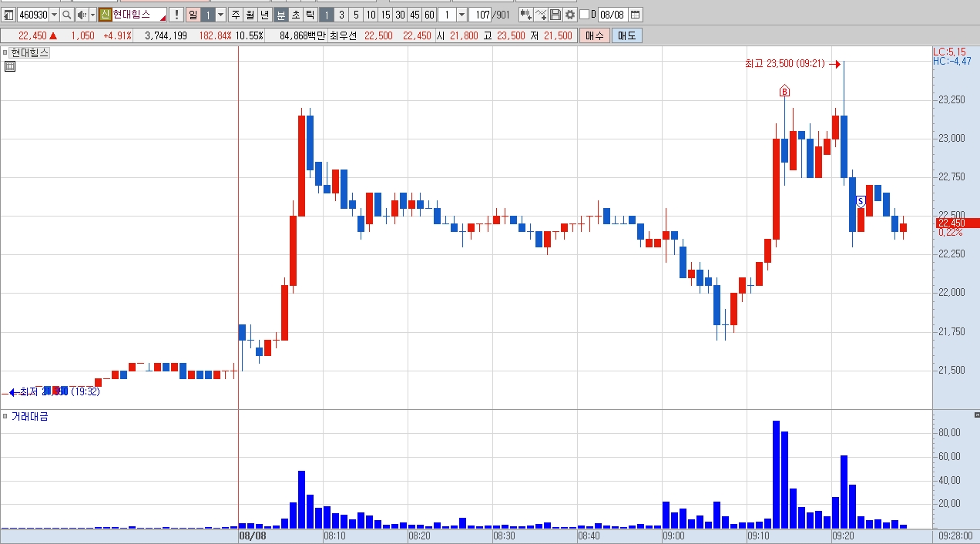Viewport: 980px width, 544px height.
Task: Click the grid table icon below 현대힘스
Action: point(10,67)
